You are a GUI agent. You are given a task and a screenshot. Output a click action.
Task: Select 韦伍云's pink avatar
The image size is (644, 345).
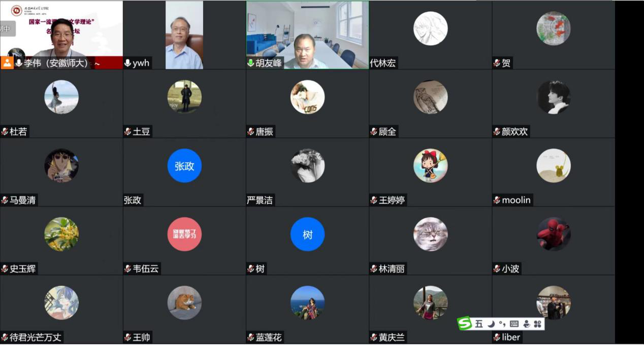(184, 234)
